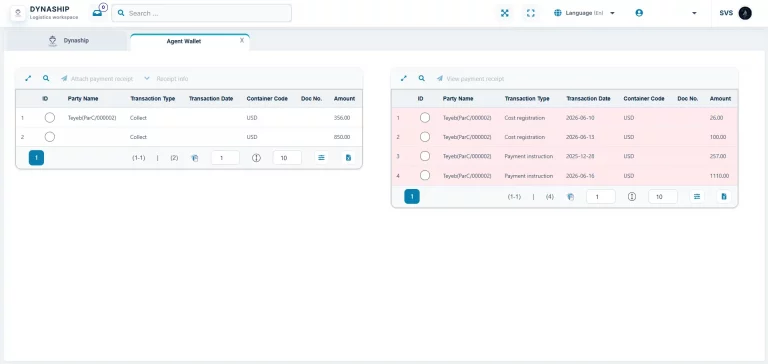768x364 pixels.
Task: Click page number field in Collect table footer
Action: pyautogui.click(x=225, y=158)
